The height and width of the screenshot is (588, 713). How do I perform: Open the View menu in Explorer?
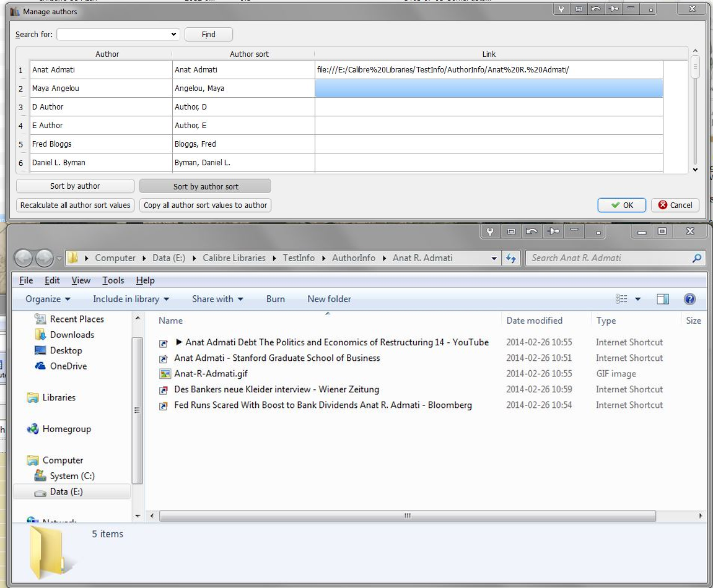tap(81, 280)
